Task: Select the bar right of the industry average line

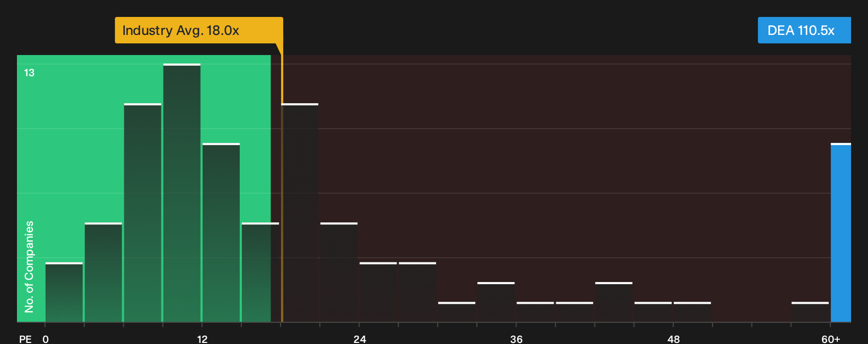Action: [x=300, y=212]
